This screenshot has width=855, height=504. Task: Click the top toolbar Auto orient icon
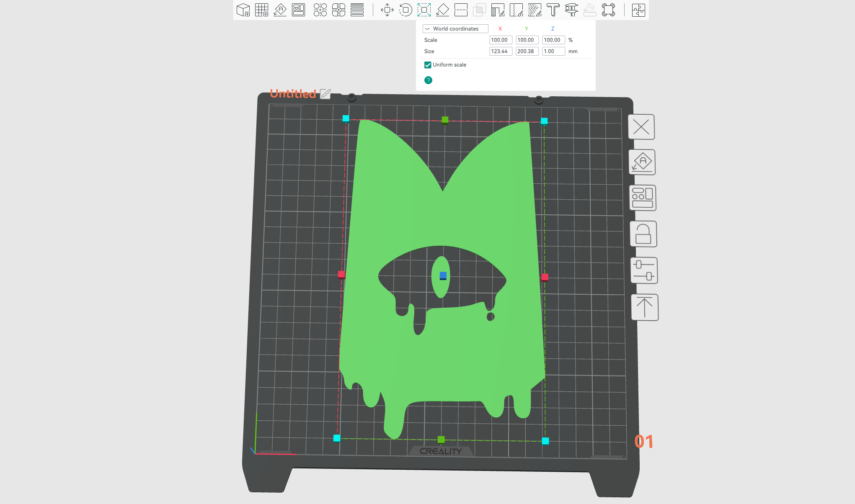(280, 10)
